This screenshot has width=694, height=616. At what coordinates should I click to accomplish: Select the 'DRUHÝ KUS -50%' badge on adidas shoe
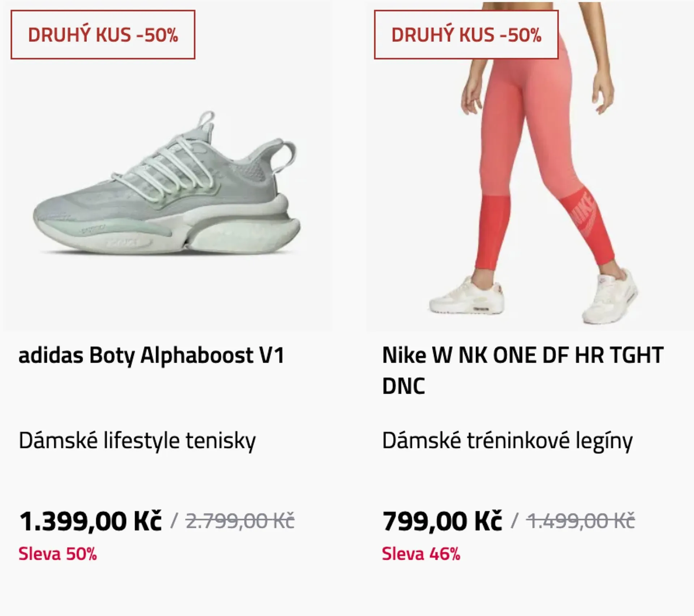click(x=103, y=35)
